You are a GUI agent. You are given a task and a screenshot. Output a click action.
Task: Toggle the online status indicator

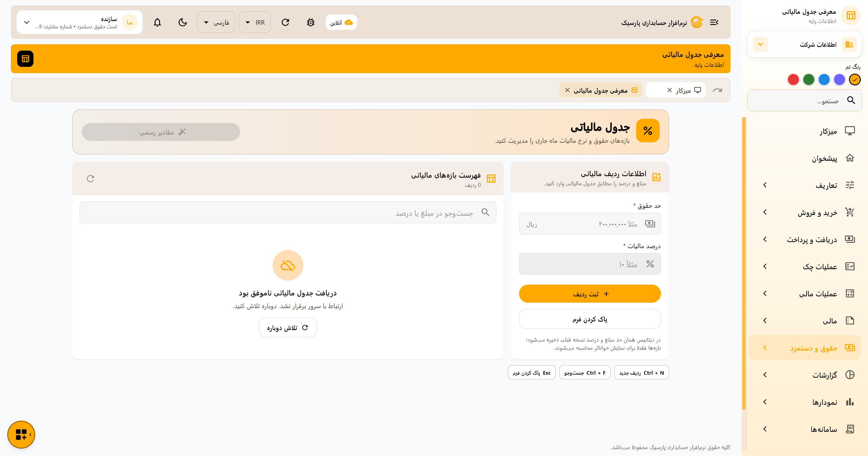coord(341,22)
